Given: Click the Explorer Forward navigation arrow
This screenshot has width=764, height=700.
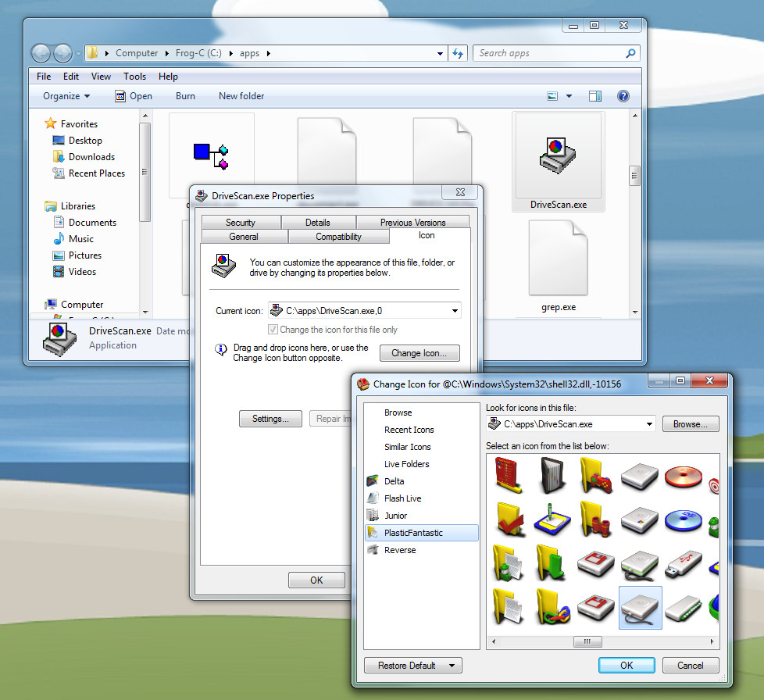Looking at the screenshot, I should point(62,53).
